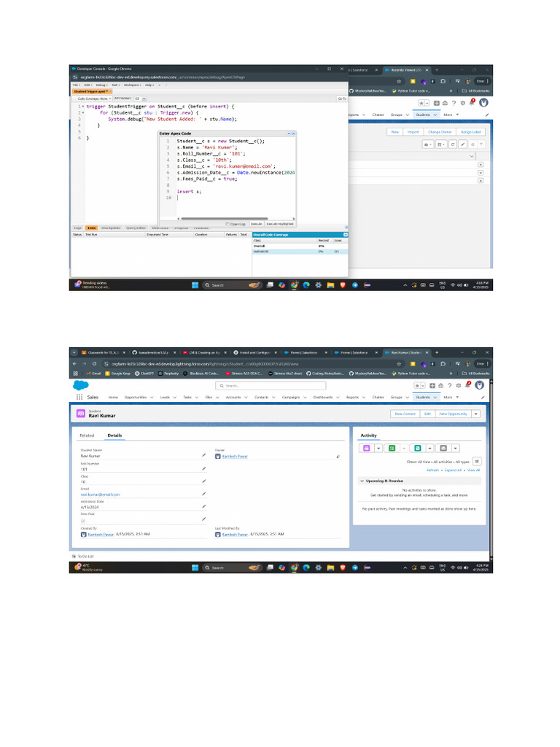The height and width of the screenshot is (747, 560).
Task: Open API Version dropdown in Developer Console
Action: point(144,98)
